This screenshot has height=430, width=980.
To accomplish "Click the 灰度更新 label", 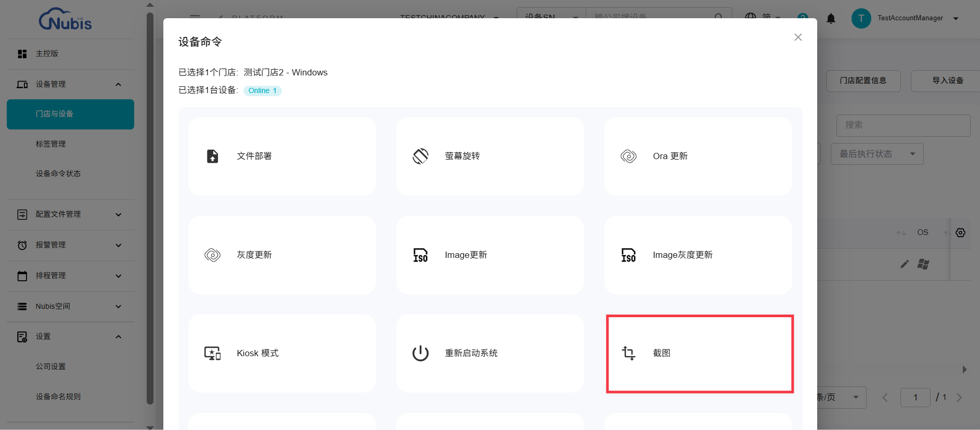I will point(254,255).
